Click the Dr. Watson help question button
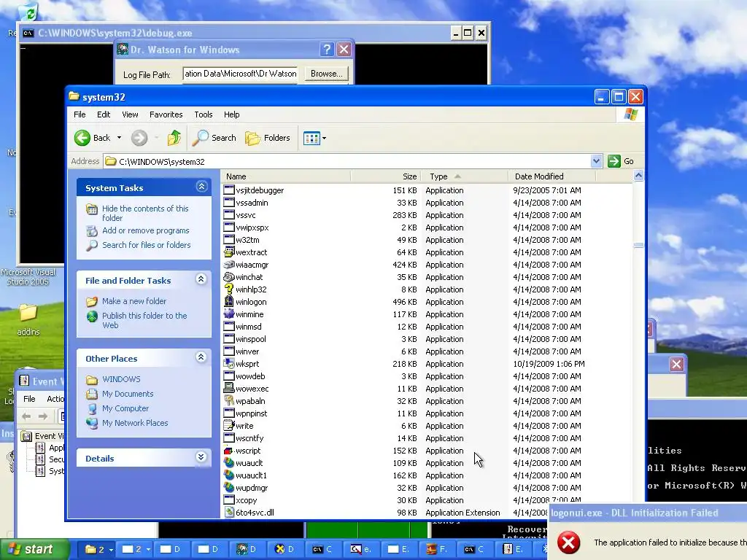This screenshot has width=747, height=560. tap(326, 50)
